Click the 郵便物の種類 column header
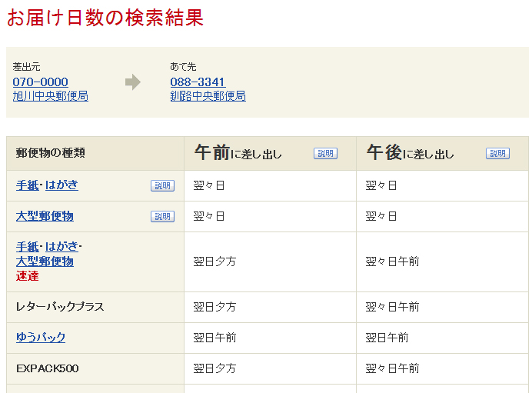 pyautogui.click(x=50, y=153)
